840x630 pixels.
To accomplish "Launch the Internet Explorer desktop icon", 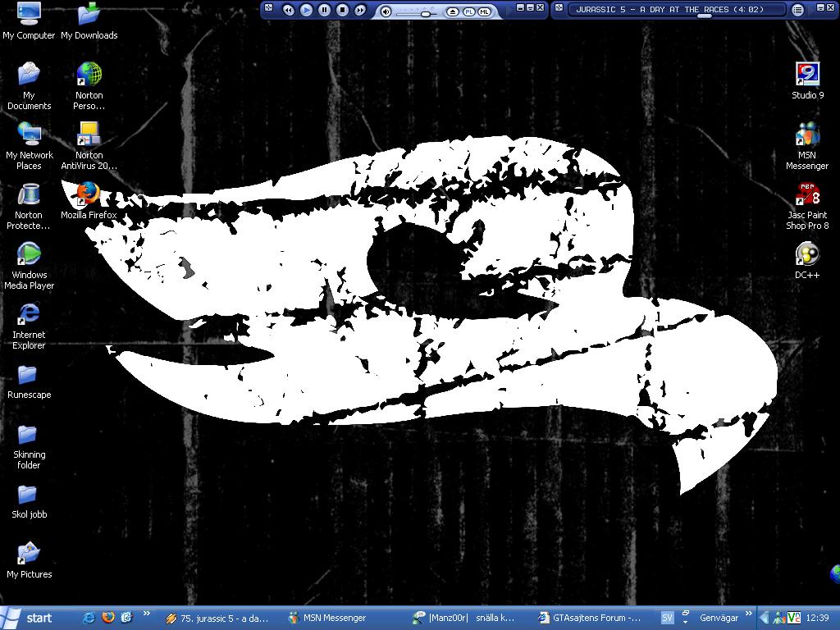I will [29, 326].
